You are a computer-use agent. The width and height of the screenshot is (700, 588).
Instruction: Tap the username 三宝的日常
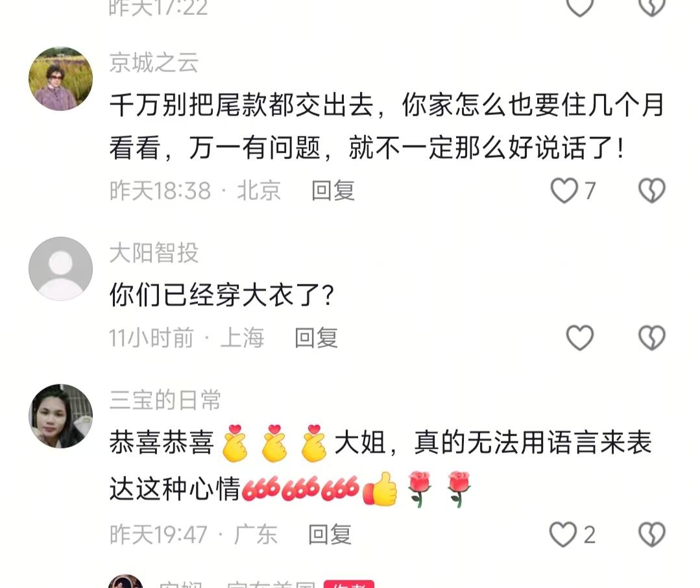(x=165, y=400)
